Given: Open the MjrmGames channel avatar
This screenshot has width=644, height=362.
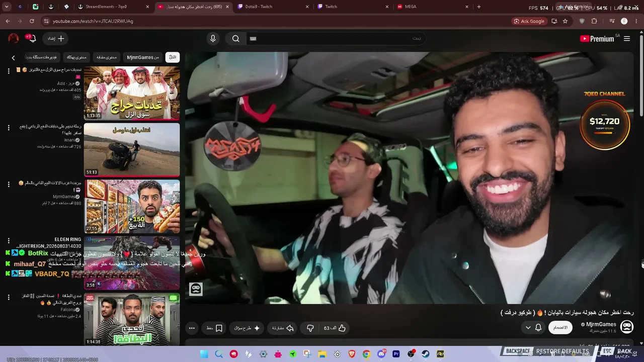Looking at the screenshot, I should coord(627,327).
